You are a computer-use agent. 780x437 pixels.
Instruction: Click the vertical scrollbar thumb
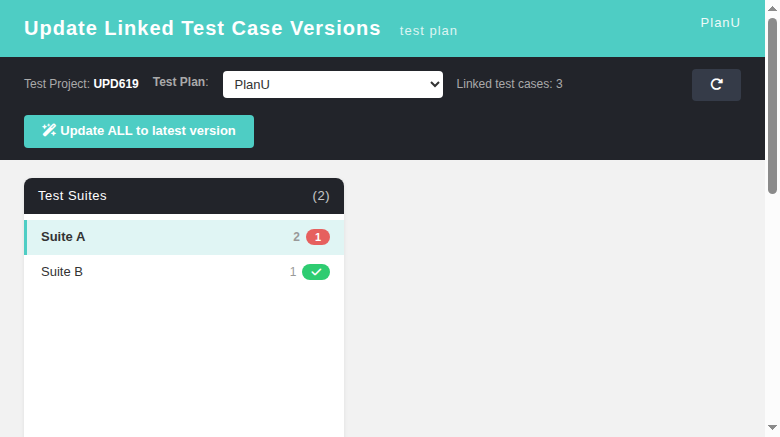click(773, 106)
